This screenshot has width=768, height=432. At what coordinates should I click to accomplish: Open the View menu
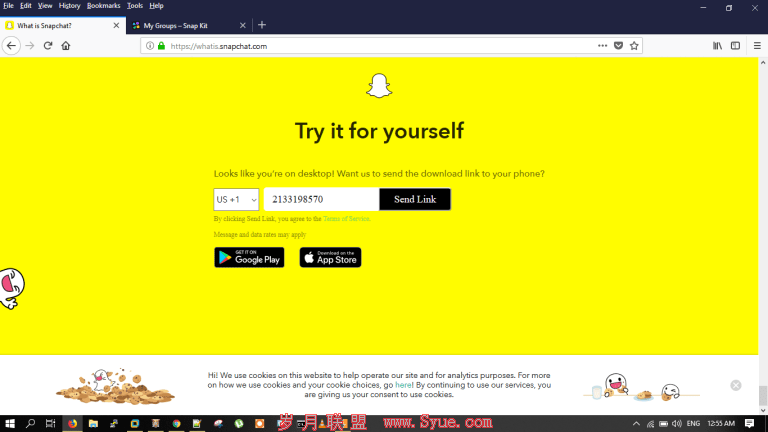[45, 6]
